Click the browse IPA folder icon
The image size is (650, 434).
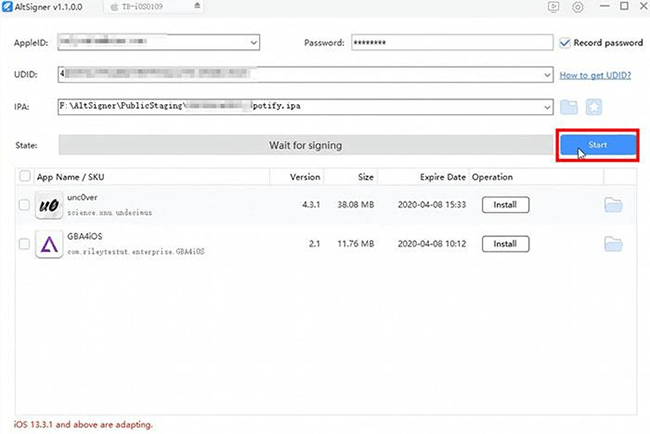pyautogui.click(x=569, y=107)
